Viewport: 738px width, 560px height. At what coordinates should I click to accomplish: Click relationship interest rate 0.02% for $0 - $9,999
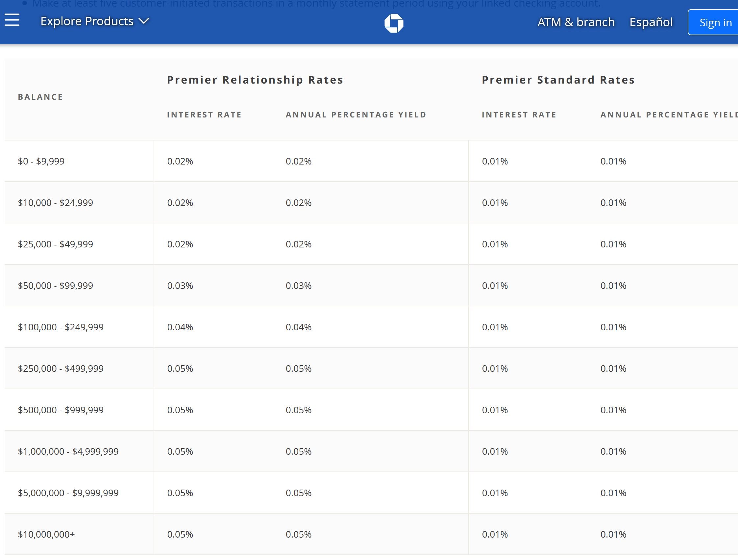point(180,161)
